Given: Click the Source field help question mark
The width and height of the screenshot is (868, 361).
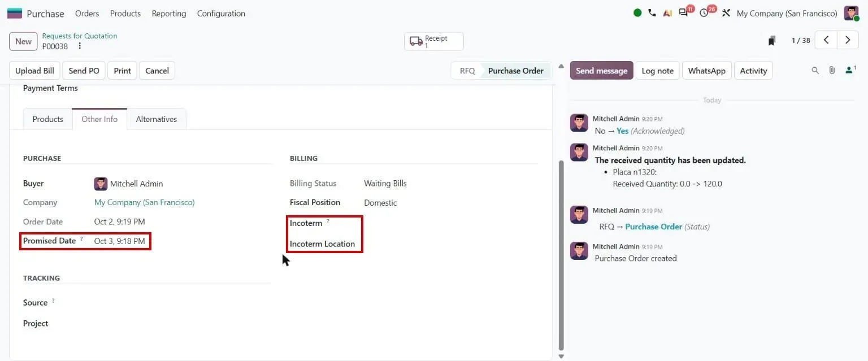Looking at the screenshot, I should [53, 301].
